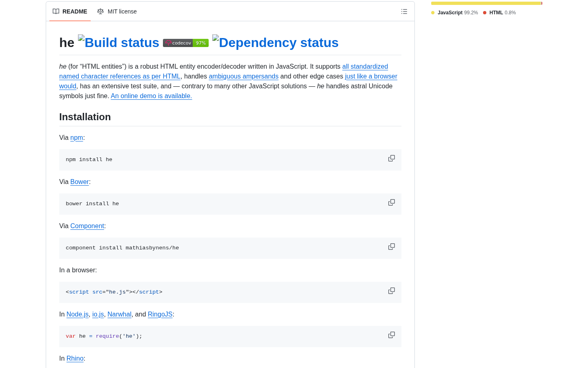This screenshot has width=588, height=368.
Task: Click the Build status badge image
Action: click(x=118, y=42)
